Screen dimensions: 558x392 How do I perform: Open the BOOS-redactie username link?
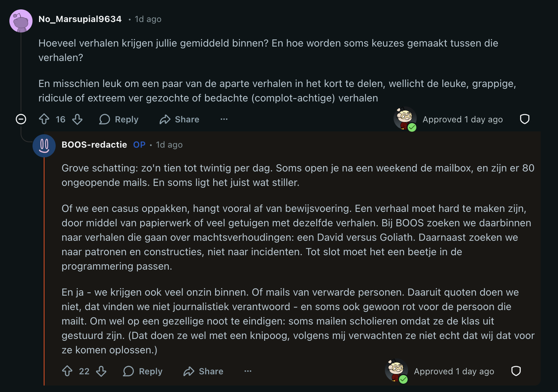coord(94,145)
